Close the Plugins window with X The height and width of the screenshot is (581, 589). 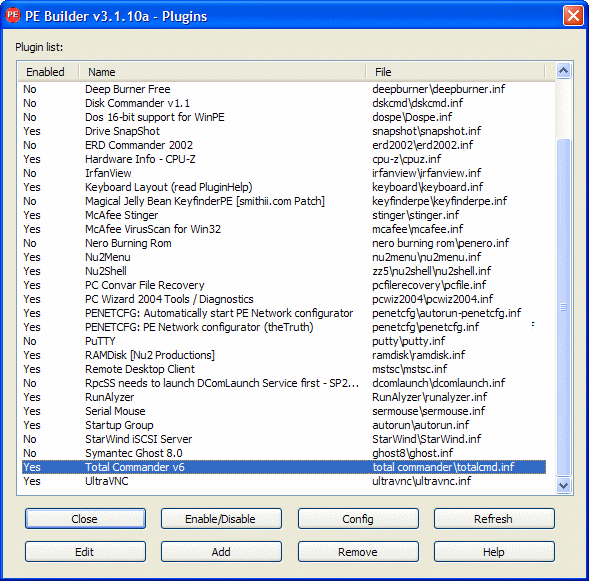[x=573, y=16]
